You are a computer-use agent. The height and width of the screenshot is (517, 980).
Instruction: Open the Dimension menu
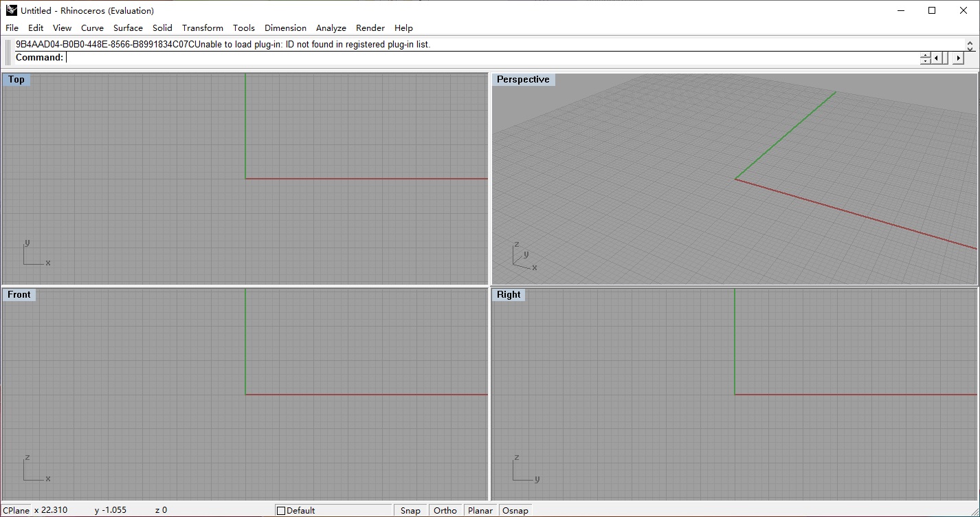click(285, 28)
